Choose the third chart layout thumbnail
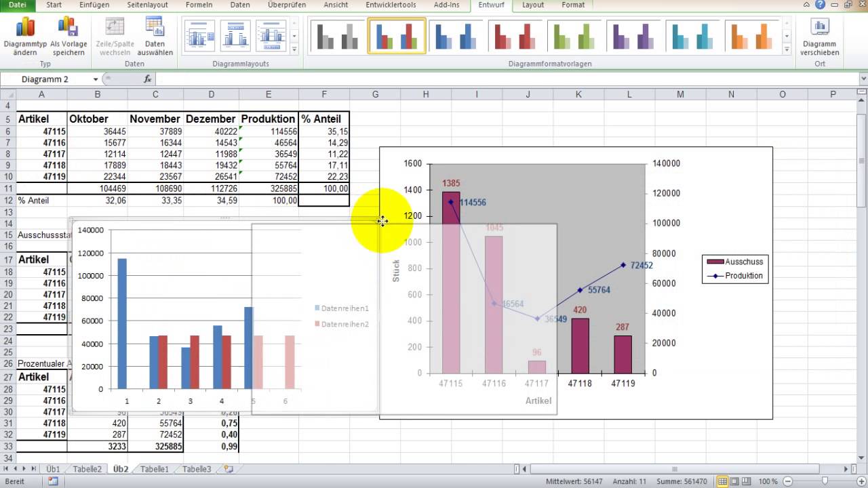 click(x=271, y=36)
